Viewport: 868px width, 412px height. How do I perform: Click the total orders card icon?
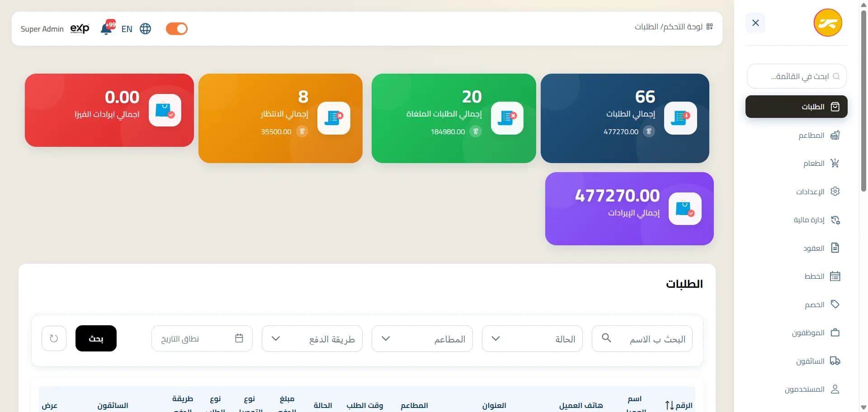680,118
